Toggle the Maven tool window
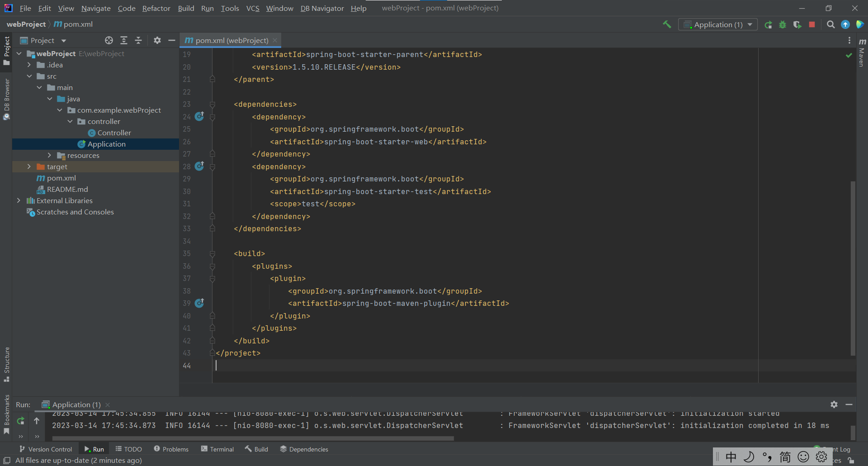The width and height of the screenshot is (868, 466). point(862,53)
